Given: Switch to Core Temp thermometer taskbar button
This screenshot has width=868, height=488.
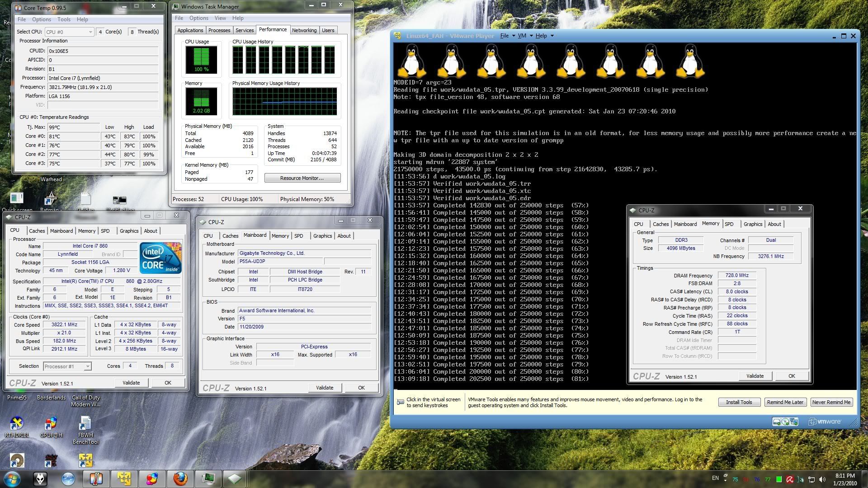Looking at the screenshot, I should 96,478.
